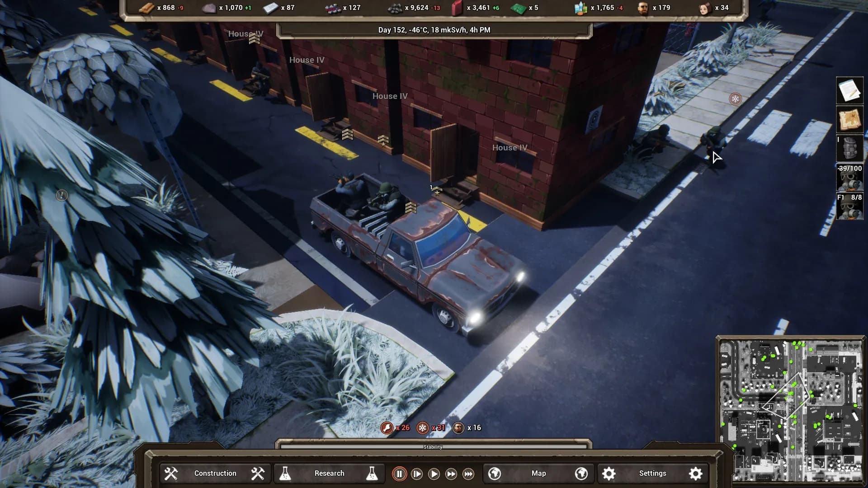Open the backpack inventory icon
868x488 pixels.
click(x=849, y=148)
